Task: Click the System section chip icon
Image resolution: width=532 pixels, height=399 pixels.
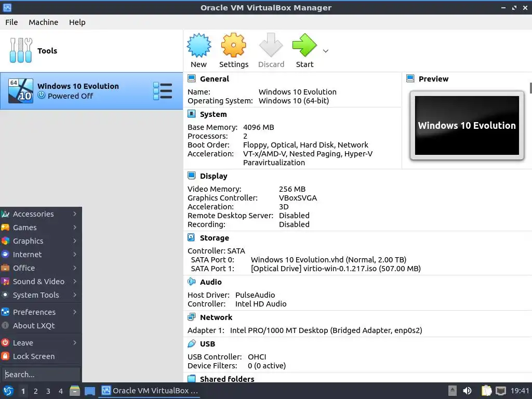Action: pos(191,114)
